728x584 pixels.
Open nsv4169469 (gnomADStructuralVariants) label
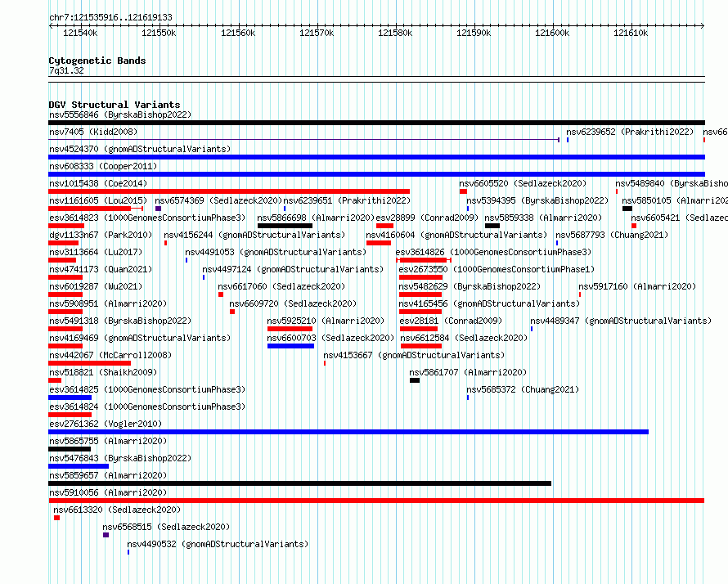[x=140, y=338]
